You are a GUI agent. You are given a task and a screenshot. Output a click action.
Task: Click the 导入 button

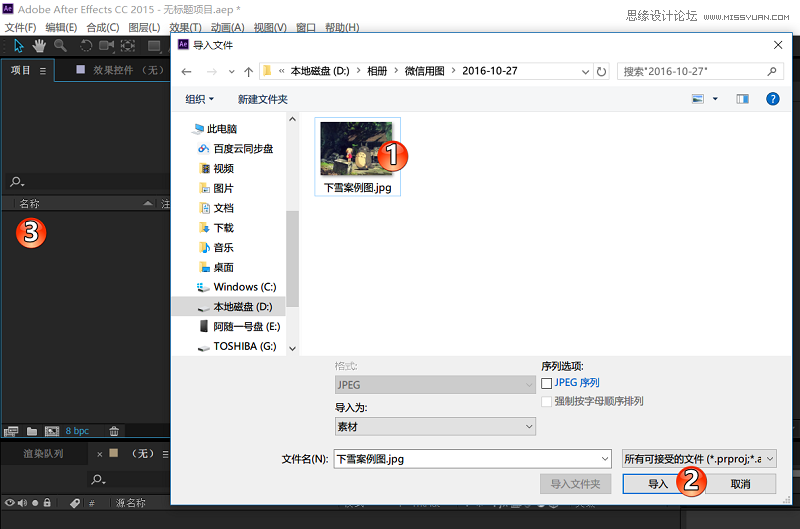(x=656, y=484)
